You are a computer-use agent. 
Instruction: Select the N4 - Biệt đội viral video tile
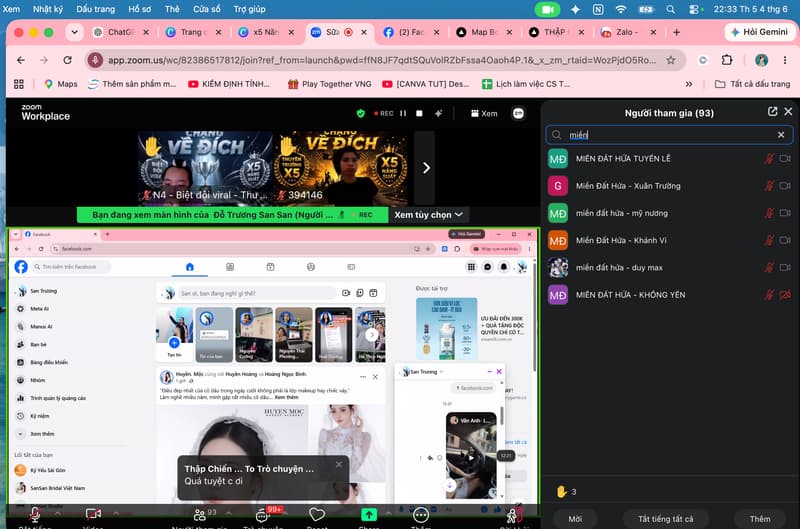coord(205,168)
